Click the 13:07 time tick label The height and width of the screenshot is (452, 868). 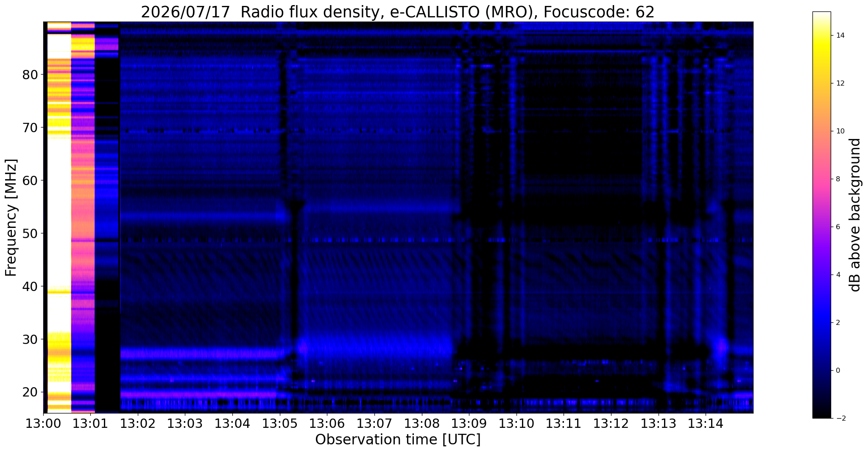click(375, 423)
